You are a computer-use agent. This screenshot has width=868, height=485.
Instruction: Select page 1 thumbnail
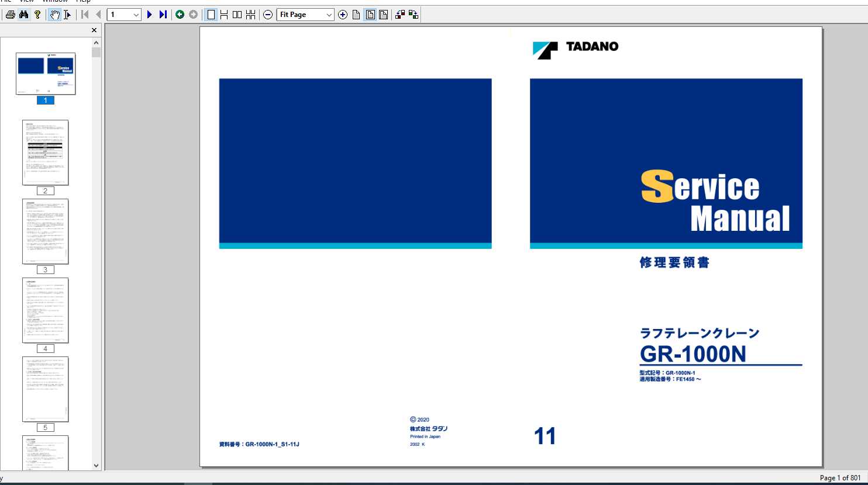click(x=46, y=74)
